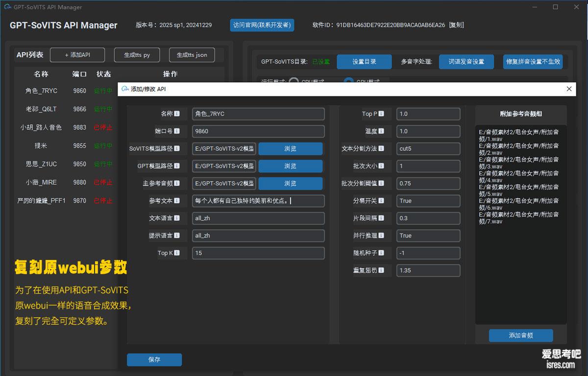Click the info icon beside 重复惩罚
This screenshot has width=588, height=376.
click(381, 270)
